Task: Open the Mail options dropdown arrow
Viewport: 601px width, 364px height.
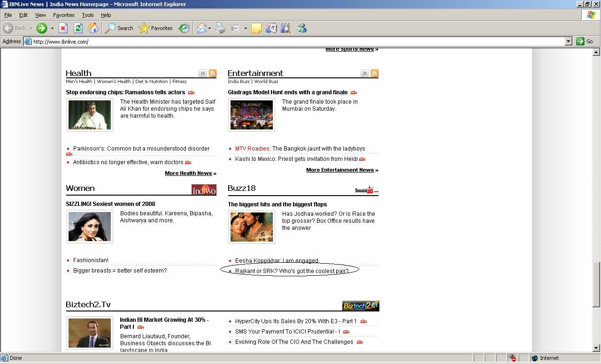Action: tap(209, 28)
